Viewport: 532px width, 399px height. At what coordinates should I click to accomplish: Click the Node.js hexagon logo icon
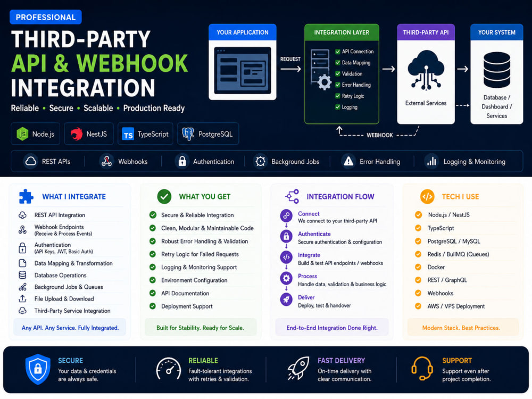[x=22, y=134]
